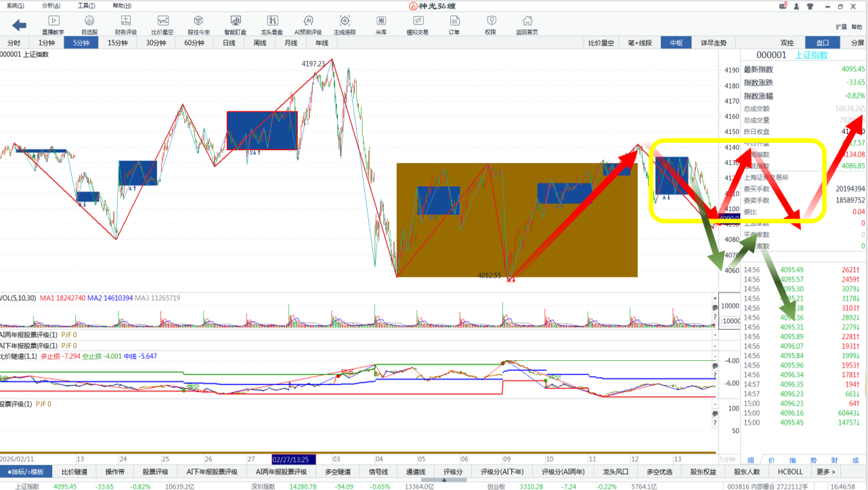Open the mail messages icon
This screenshot has width=868, height=490.
783,6
